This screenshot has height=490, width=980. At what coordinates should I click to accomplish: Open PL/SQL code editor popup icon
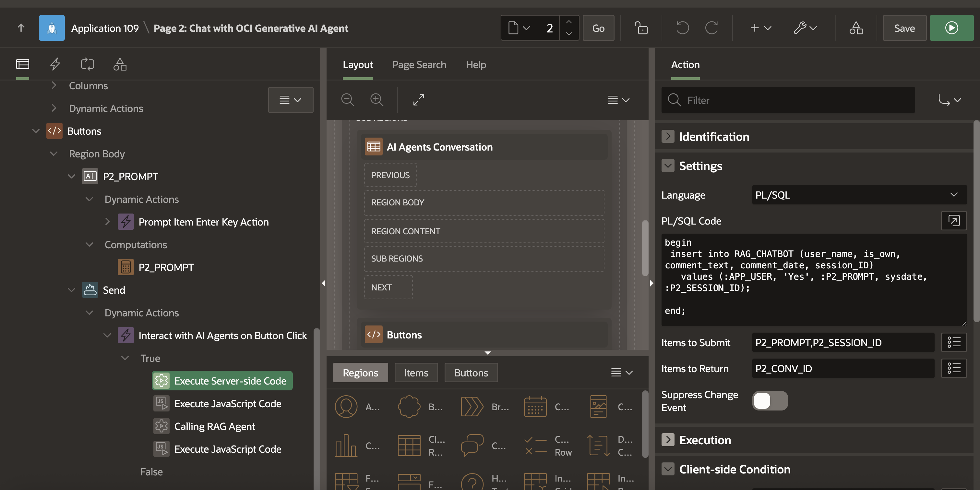coord(953,221)
